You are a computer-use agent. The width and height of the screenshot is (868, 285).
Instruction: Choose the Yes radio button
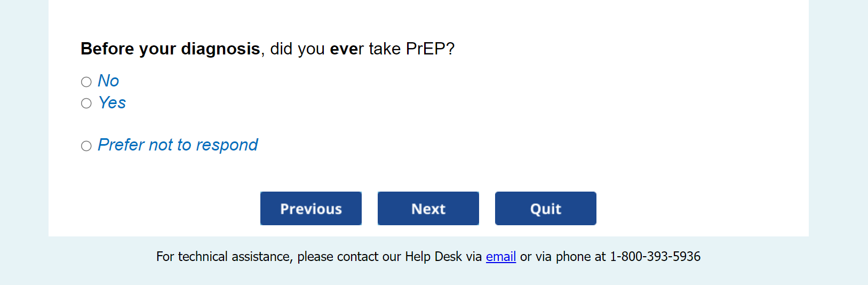[86, 104]
